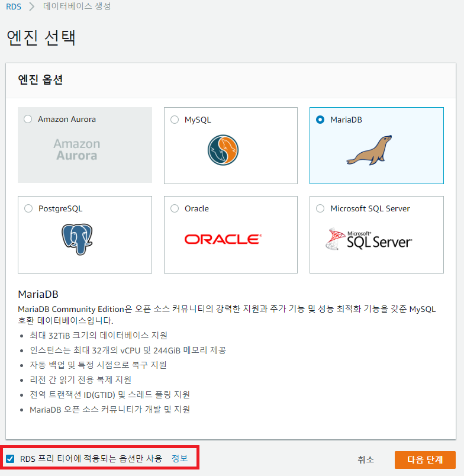The image size is (464, 476).
Task: Click the 'MariaDB 오픈 소스 커뮤니티가 개발' bullet
Action: pyautogui.click(x=109, y=409)
